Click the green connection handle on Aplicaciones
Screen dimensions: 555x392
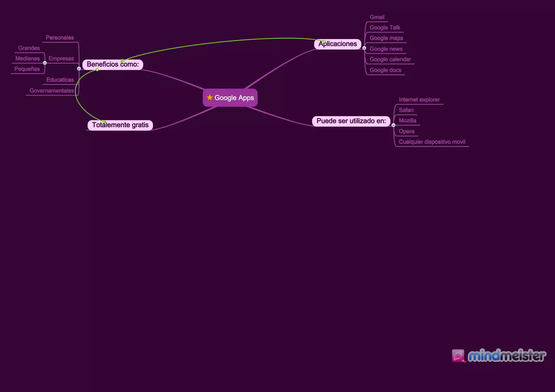tap(324, 41)
